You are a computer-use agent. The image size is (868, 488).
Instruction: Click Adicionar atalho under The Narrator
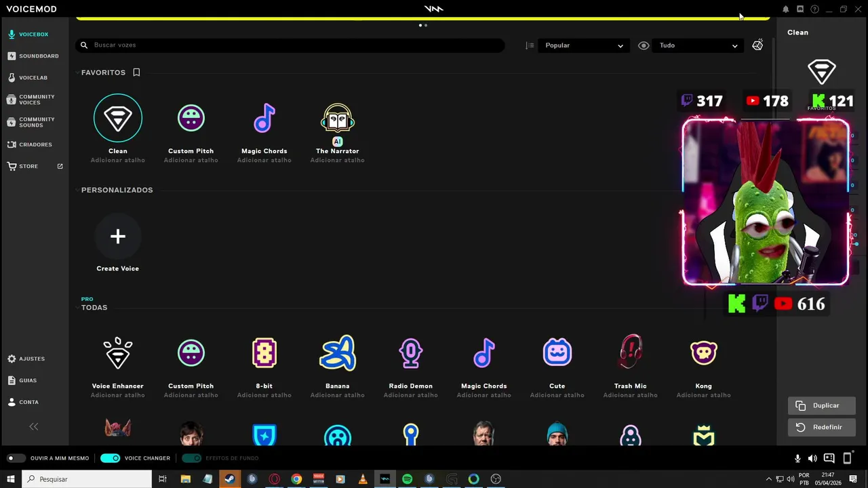click(338, 161)
